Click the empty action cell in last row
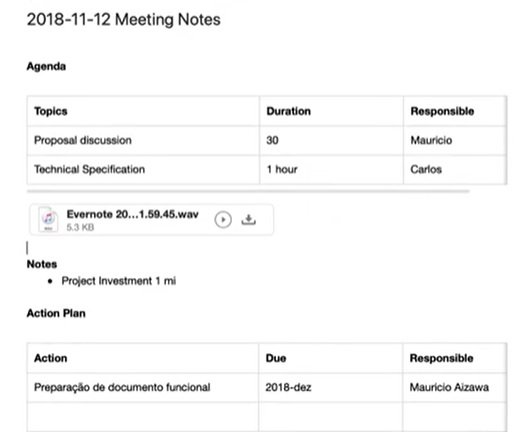Viewport: 530px width, 432px height. pyautogui.click(x=143, y=417)
